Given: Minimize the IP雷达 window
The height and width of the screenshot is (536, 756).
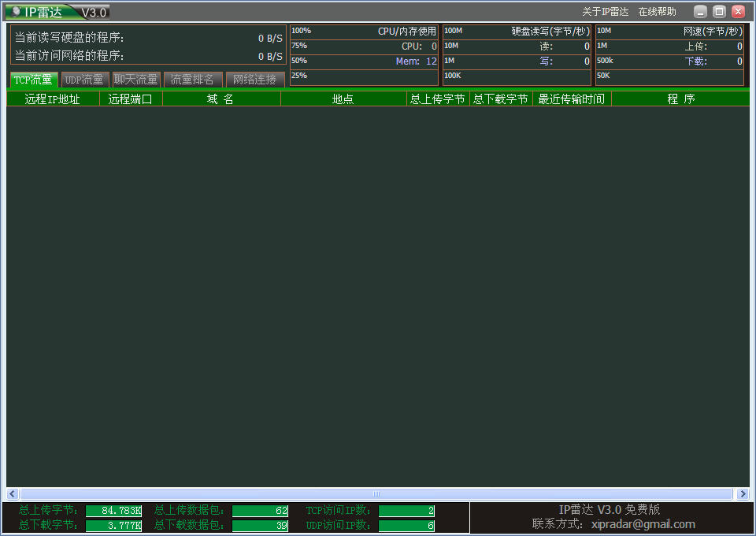Looking at the screenshot, I should point(700,12).
